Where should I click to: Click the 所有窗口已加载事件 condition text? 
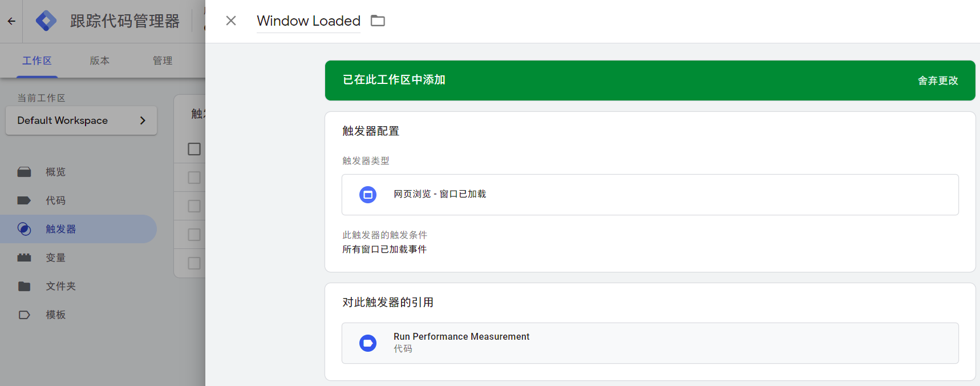(x=384, y=250)
